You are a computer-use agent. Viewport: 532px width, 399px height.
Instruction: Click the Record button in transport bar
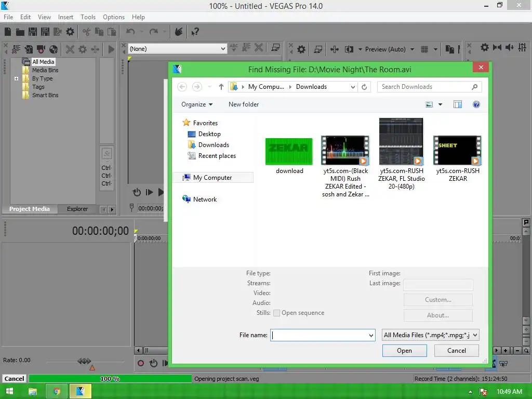[141, 363]
